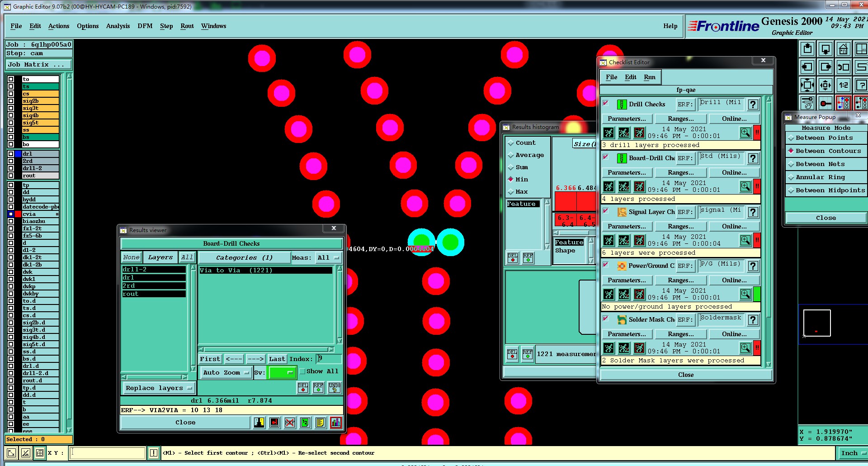Open the Job Matrix ... button

39,65
